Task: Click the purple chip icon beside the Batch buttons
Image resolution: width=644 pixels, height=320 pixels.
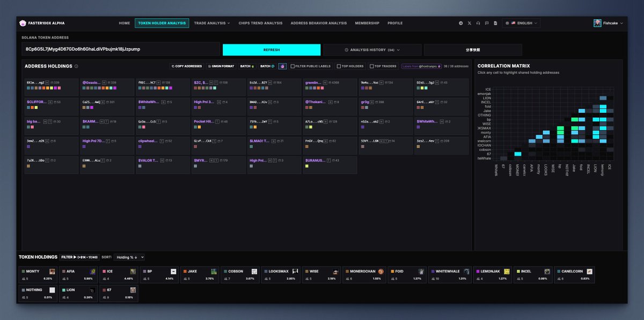Action: point(283,66)
